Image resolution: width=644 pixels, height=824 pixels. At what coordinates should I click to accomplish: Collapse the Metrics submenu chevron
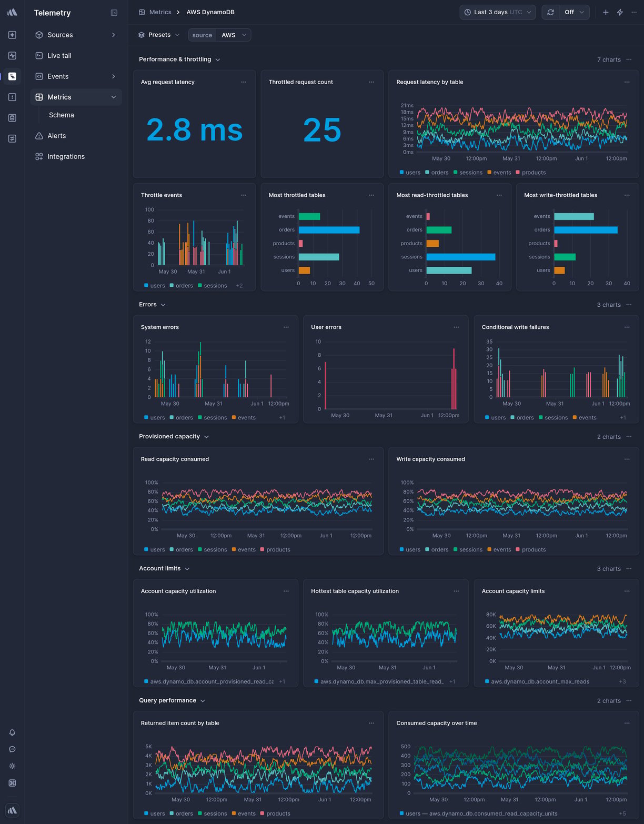point(113,97)
